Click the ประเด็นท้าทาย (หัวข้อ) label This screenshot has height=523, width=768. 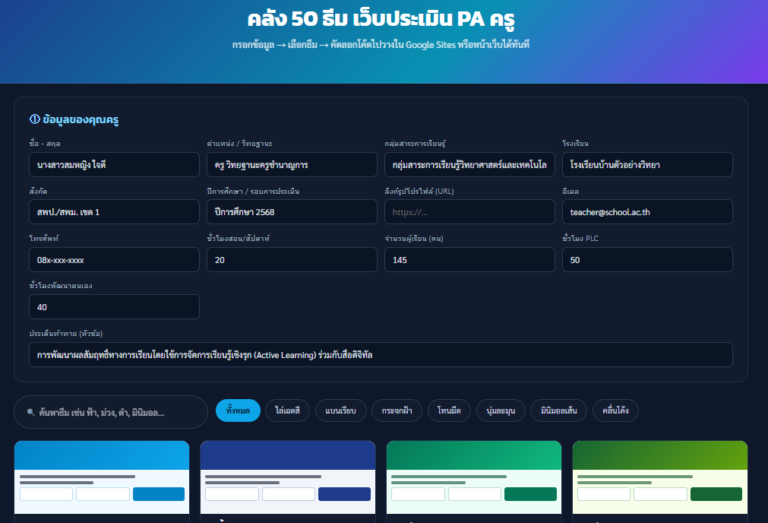(66, 333)
